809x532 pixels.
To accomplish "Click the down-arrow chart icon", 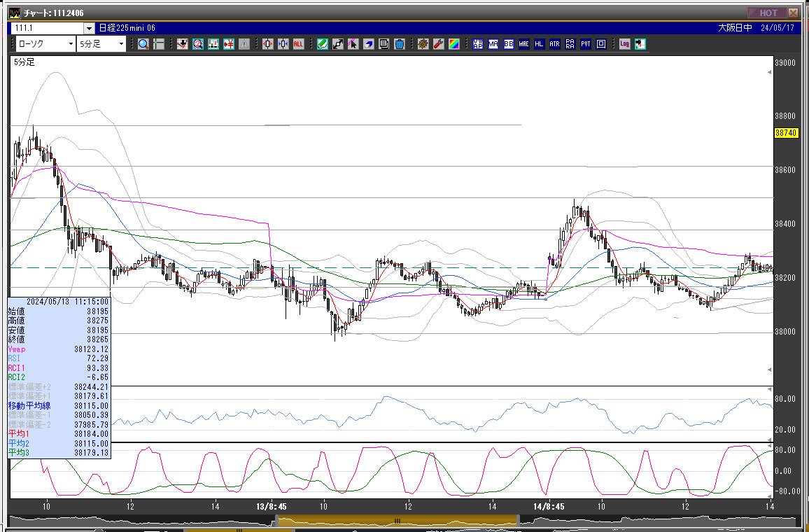I will pyautogui.click(x=182, y=44).
